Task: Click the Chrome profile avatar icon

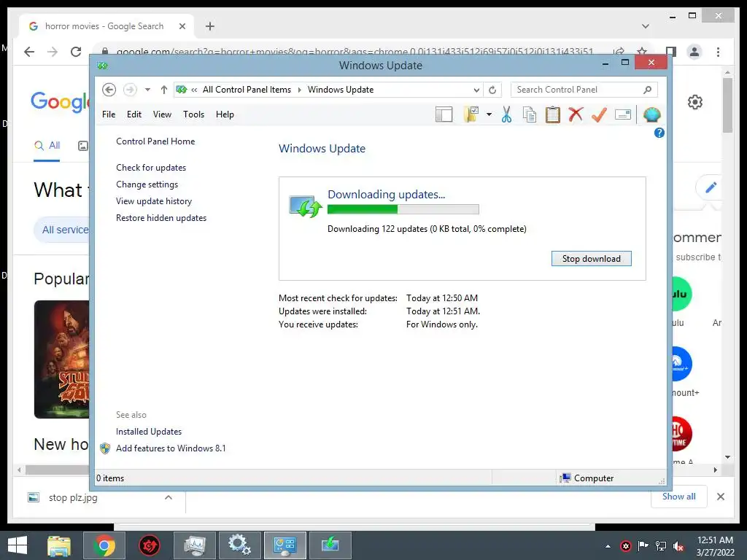Action: coord(694,52)
